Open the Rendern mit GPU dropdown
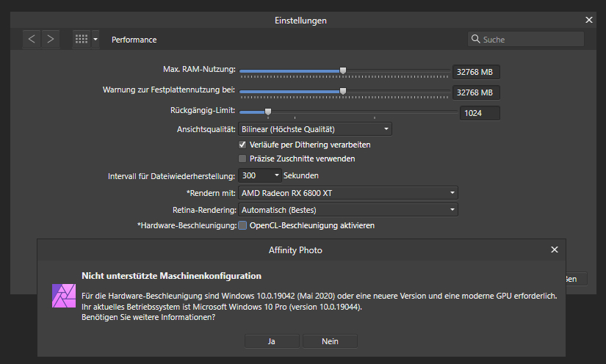606x364 pixels. 348,192
